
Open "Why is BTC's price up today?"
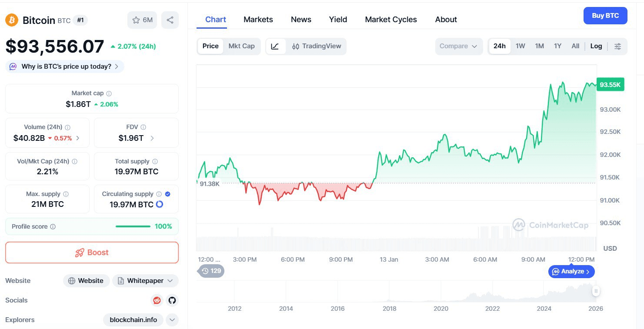[65, 66]
